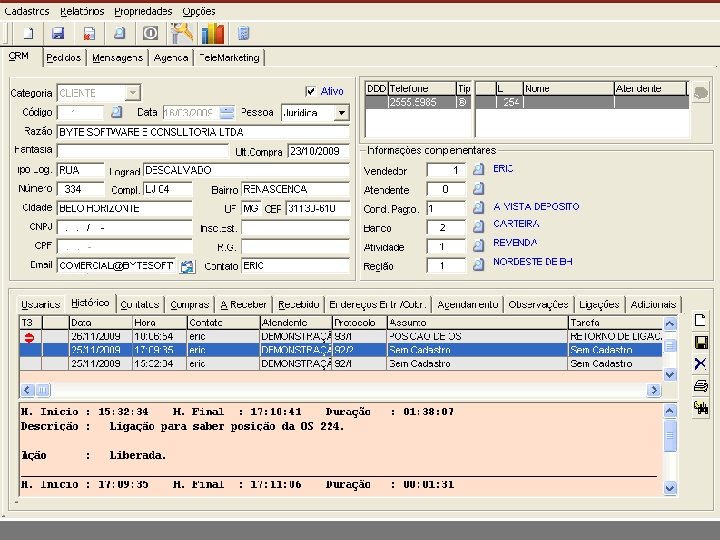Expand the Pessoa dropdown

click(341, 113)
